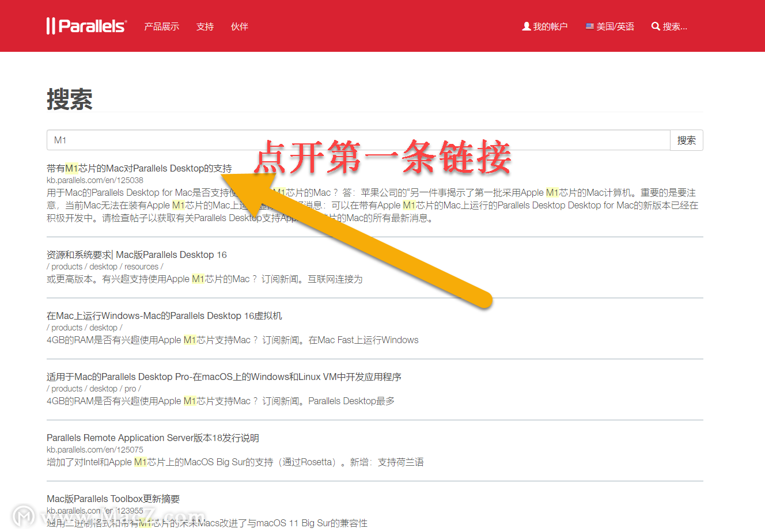Click URL kb.parallels.com/en/125038
Screen dimensions: 765x532
pyautogui.click(x=95, y=180)
